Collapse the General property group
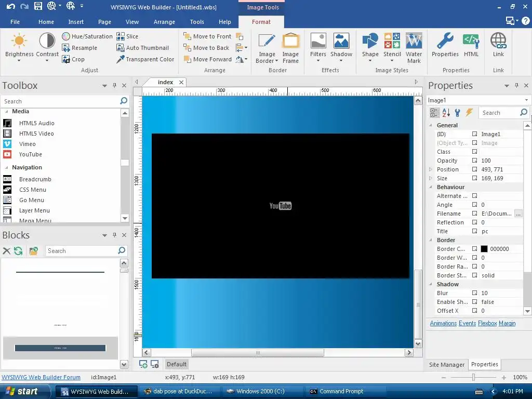 tap(431, 125)
